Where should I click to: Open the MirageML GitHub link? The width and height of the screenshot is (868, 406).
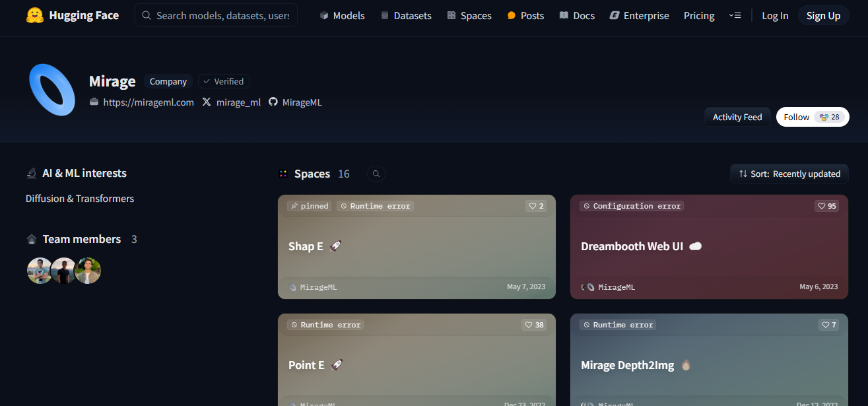point(295,102)
